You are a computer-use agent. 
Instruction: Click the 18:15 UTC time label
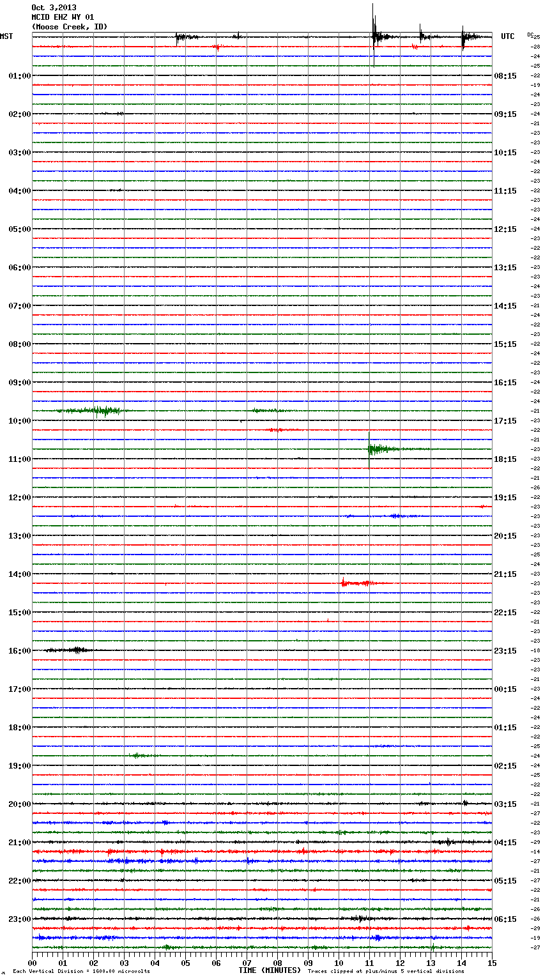pyautogui.click(x=505, y=459)
